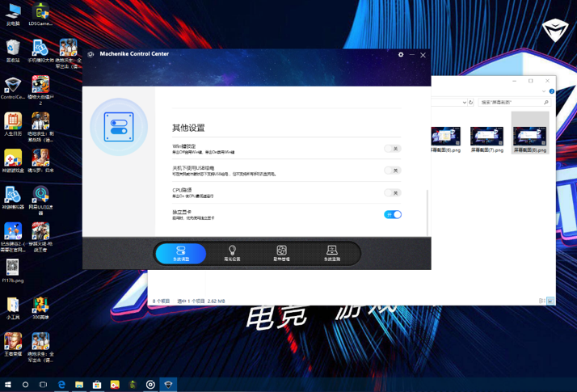Enable USB charging when powered off
This screenshot has width=577, height=392.
coord(392,171)
